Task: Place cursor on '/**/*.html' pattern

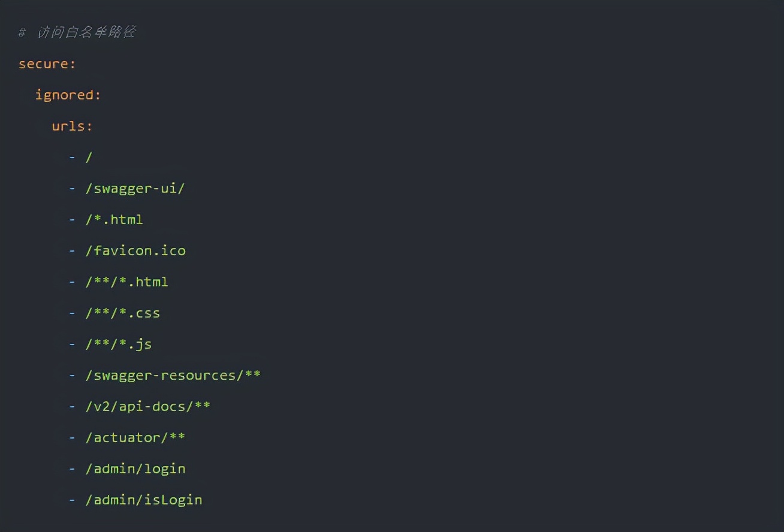Action: pyautogui.click(x=126, y=282)
